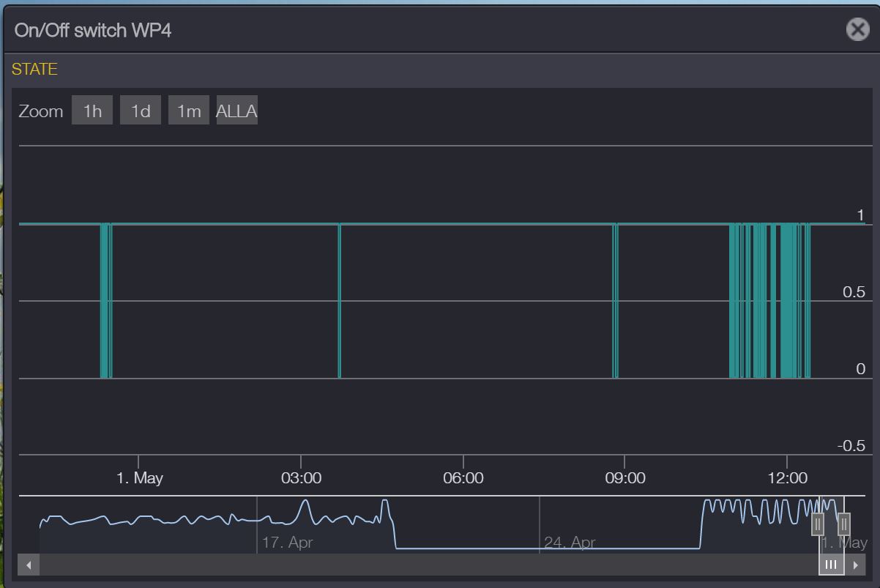The height and width of the screenshot is (588, 880).
Task: Open the STATE tab
Action: 34,70
